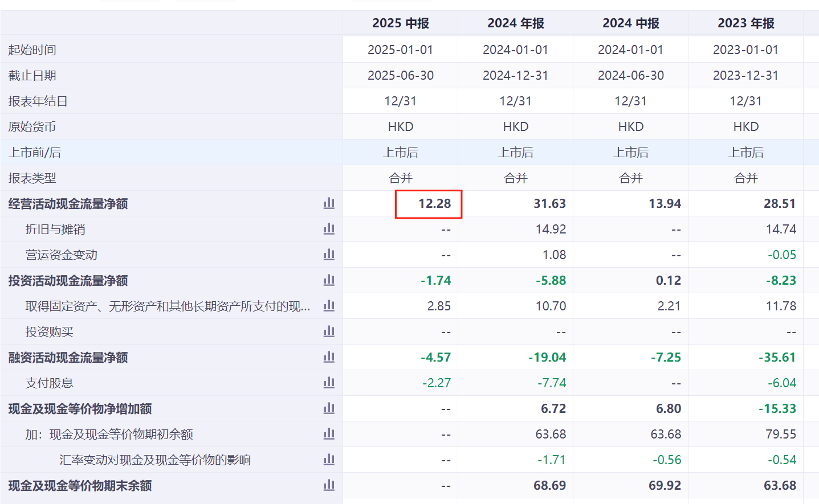Choose the 2023 年报 column header

(745, 23)
